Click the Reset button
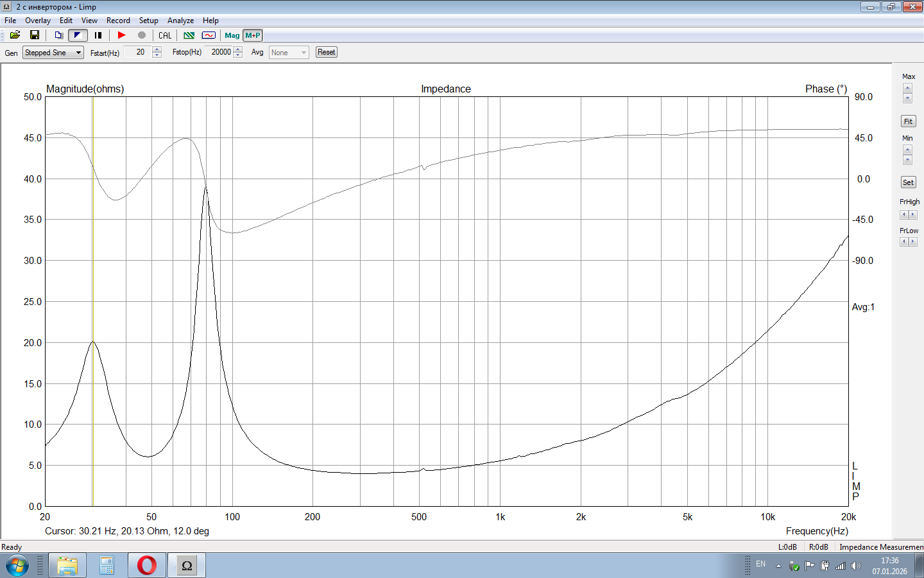Viewport: 924px width, 578px height. (327, 52)
